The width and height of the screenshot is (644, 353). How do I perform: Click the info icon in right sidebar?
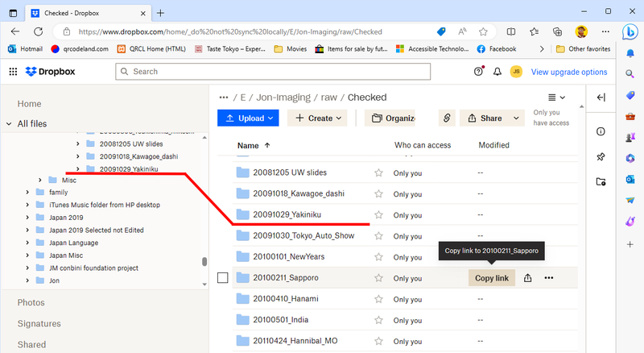pyautogui.click(x=601, y=131)
